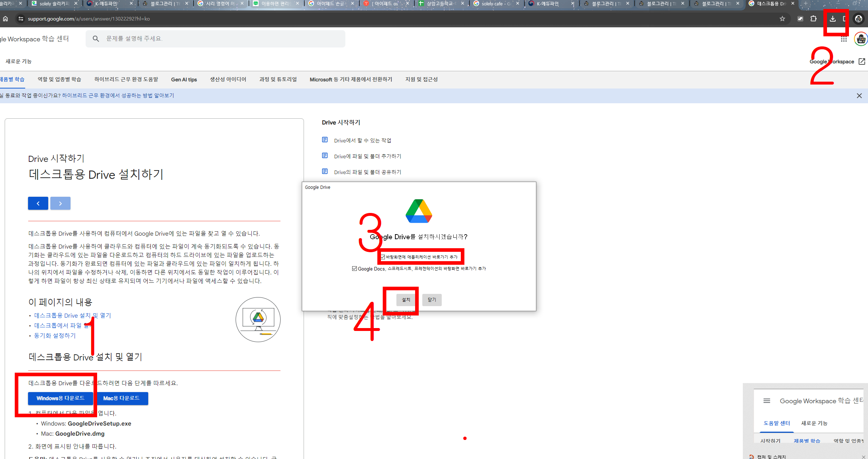Toggle Google Docs desktop shortcuts checkbox

click(x=354, y=269)
